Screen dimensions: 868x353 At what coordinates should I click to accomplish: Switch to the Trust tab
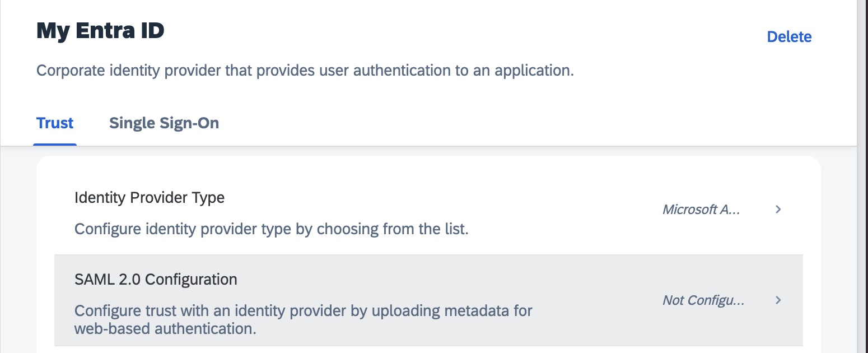pyautogui.click(x=55, y=123)
